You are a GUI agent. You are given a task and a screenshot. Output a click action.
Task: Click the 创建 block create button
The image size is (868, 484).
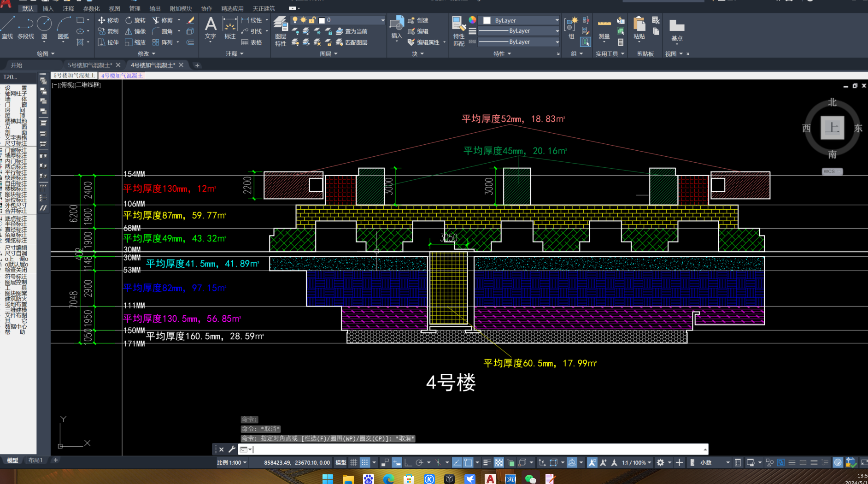click(418, 20)
